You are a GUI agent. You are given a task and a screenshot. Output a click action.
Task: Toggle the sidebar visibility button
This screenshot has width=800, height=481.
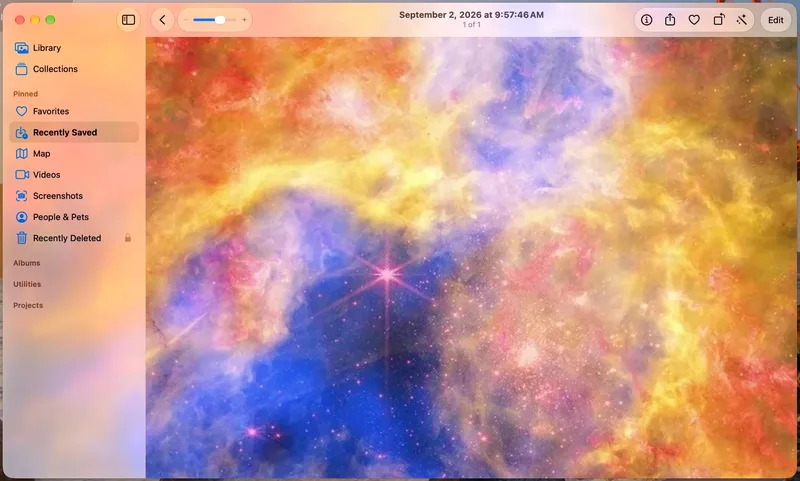pyautogui.click(x=128, y=20)
